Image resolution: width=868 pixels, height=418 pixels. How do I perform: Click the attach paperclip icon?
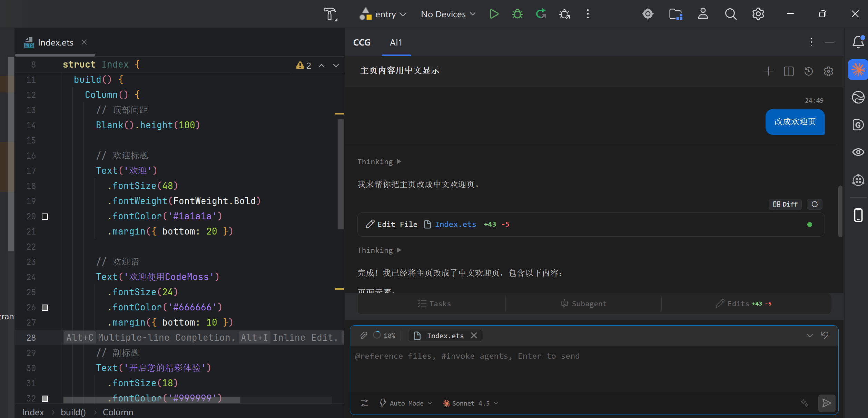(364, 335)
